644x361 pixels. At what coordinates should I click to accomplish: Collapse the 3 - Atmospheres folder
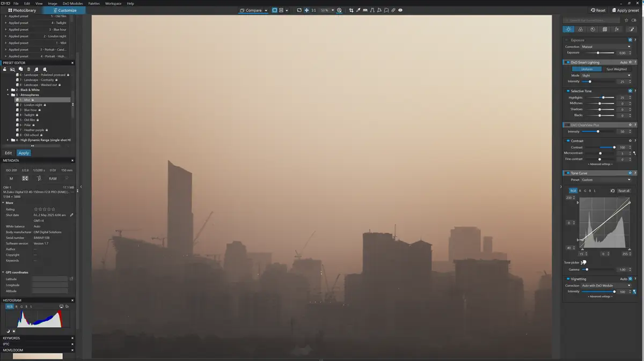[8, 95]
